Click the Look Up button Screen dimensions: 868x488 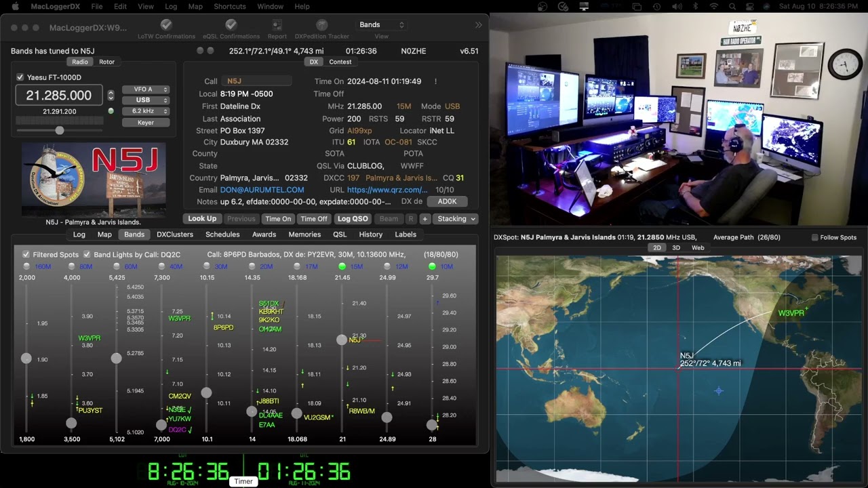tap(202, 219)
